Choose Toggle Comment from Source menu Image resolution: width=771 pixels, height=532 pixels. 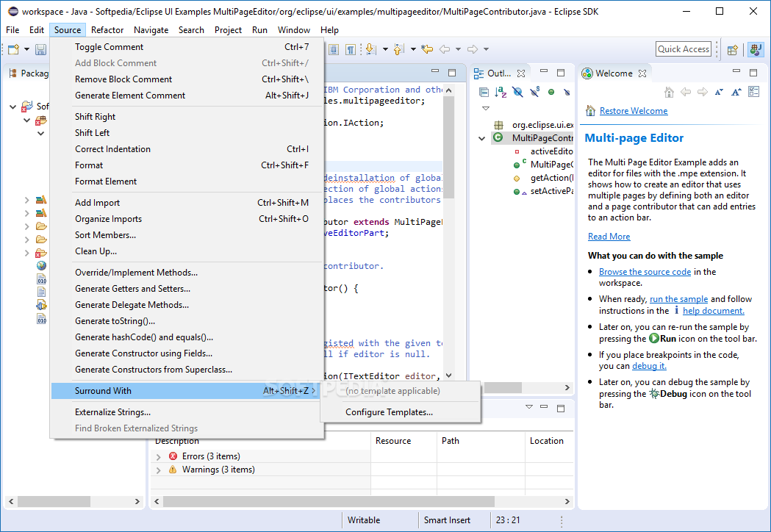[x=187, y=47]
